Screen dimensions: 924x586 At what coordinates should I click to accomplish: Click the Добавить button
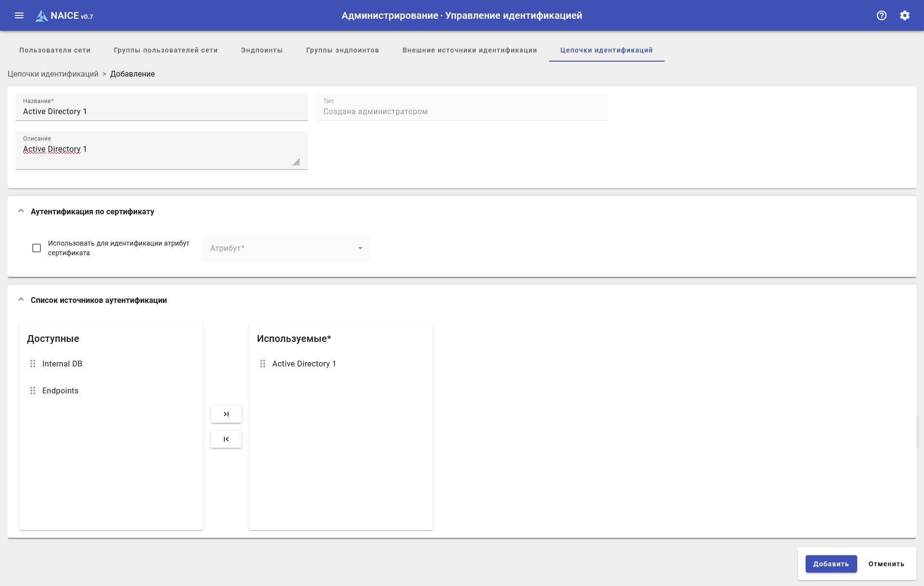[831, 564]
